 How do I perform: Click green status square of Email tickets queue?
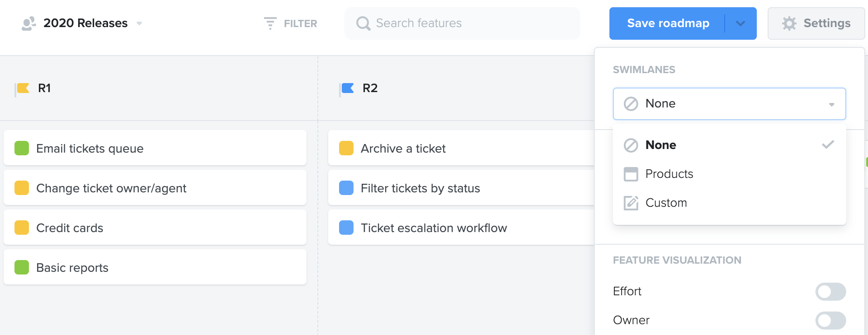point(22,148)
